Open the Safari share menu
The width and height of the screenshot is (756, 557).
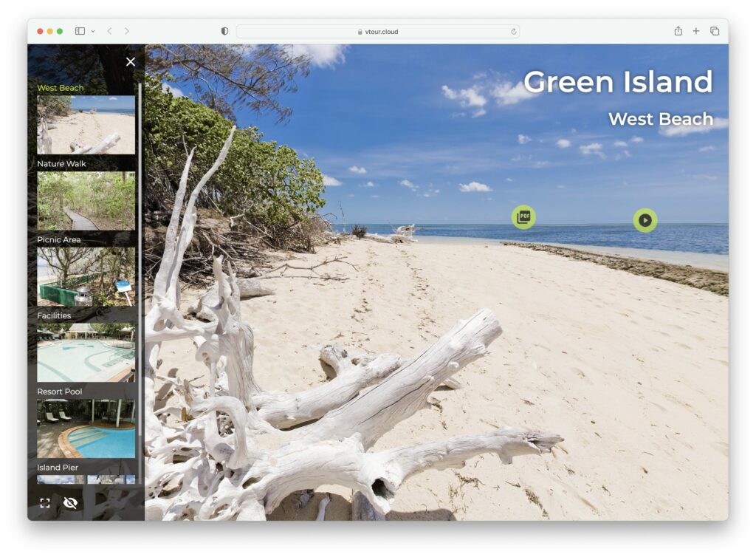(678, 31)
